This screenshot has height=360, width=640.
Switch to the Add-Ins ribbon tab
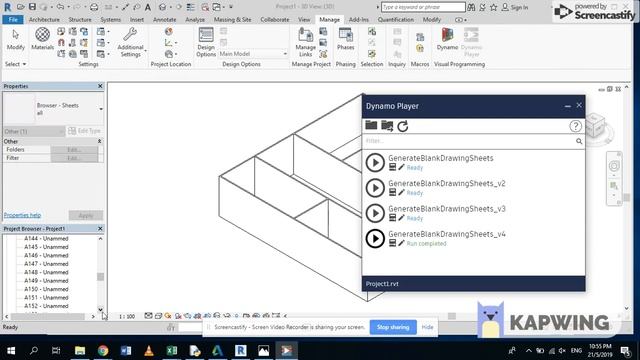click(359, 20)
